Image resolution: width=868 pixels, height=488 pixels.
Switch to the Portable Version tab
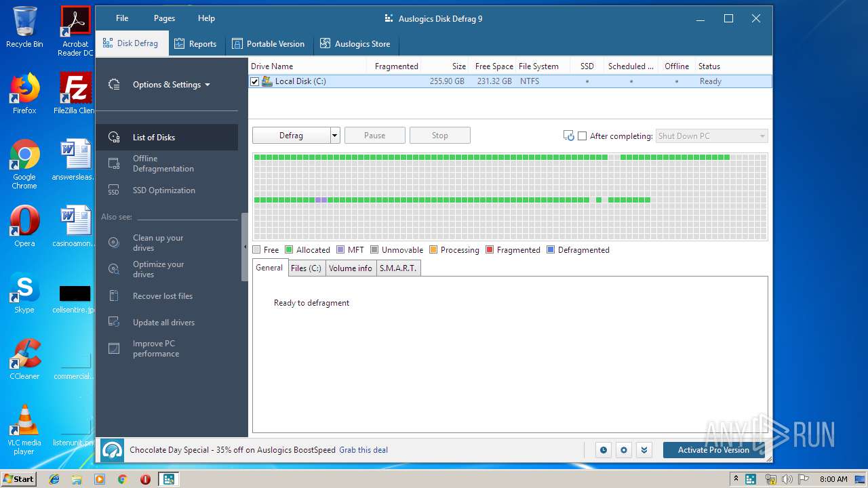point(269,44)
